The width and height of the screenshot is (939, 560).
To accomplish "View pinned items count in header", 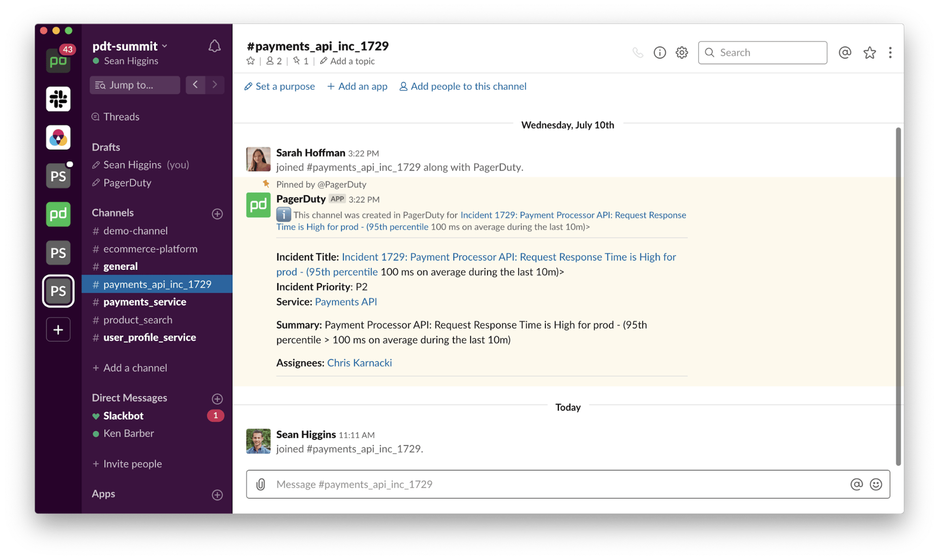I will click(x=301, y=61).
